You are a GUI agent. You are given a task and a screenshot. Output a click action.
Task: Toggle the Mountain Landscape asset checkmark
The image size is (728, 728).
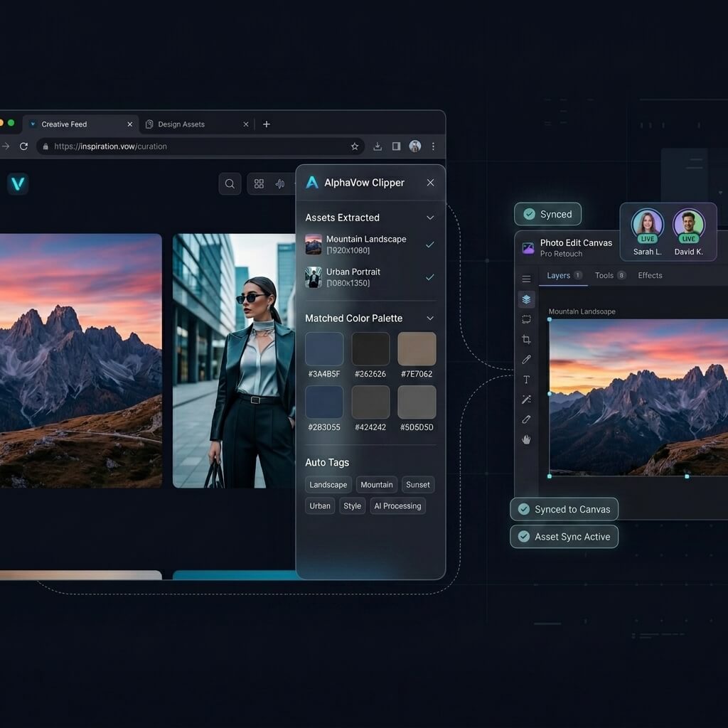[x=430, y=245]
